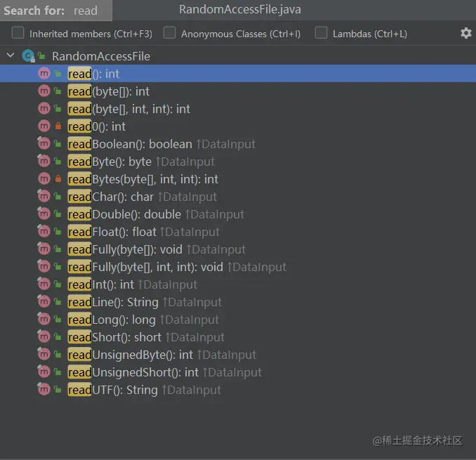Select readChar(): char method
Image resolution: width=476 pixels, height=460 pixels.
[x=142, y=197]
